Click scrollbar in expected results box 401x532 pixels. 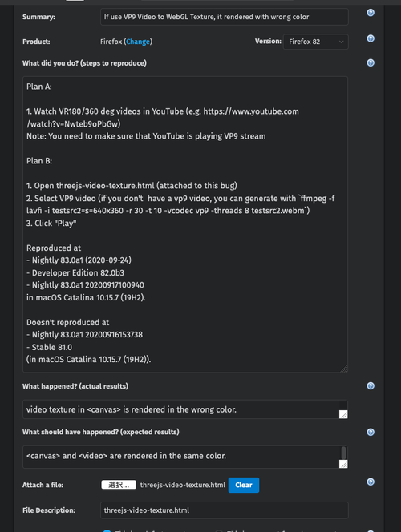click(x=343, y=453)
